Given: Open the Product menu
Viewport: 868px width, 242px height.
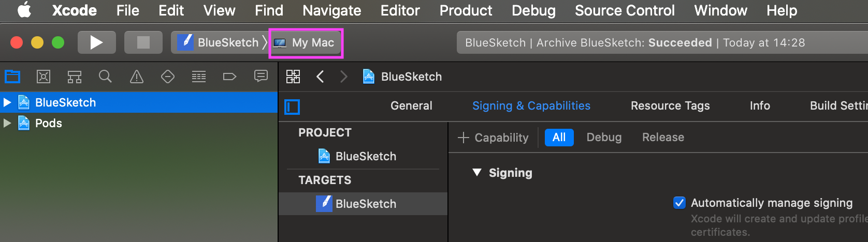Looking at the screenshot, I should (x=466, y=10).
